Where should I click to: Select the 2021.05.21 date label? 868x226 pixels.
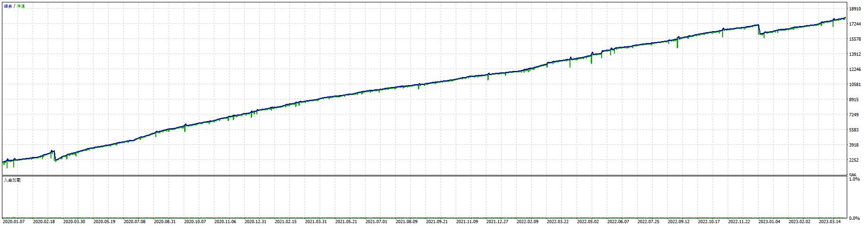pos(346,221)
